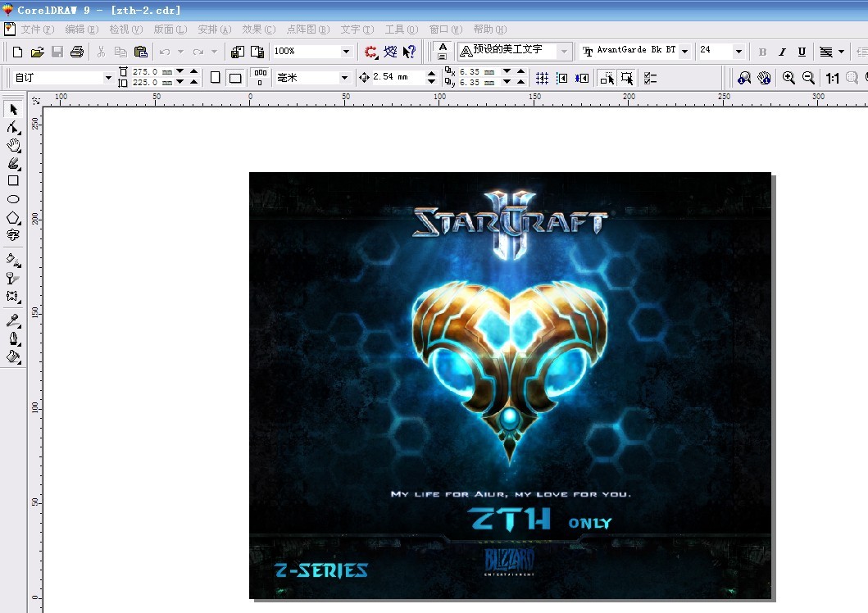Open the font size 24 dropdown
The width and height of the screenshot is (868, 613).
pyautogui.click(x=738, y=51)
